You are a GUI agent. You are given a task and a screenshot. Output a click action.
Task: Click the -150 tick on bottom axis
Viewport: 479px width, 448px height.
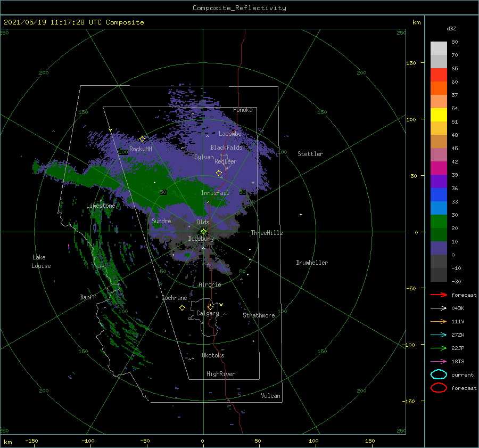click(31, 441)
